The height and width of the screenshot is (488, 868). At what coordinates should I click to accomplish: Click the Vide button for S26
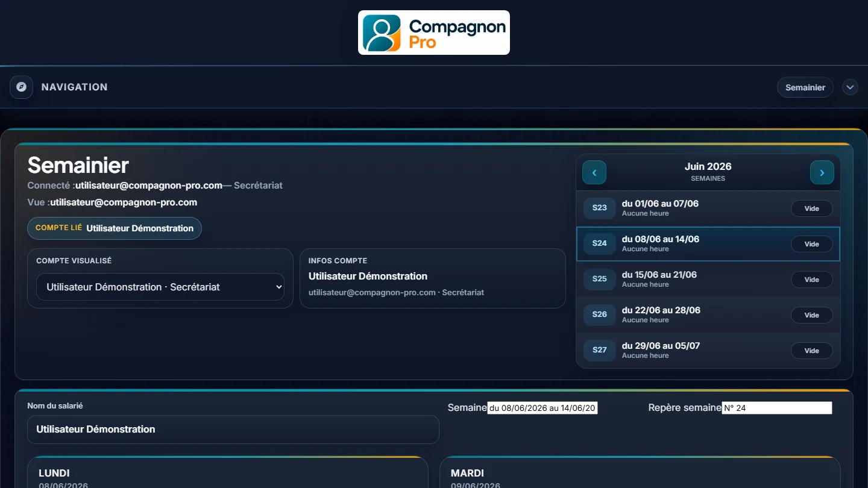[x=812, y=315]
